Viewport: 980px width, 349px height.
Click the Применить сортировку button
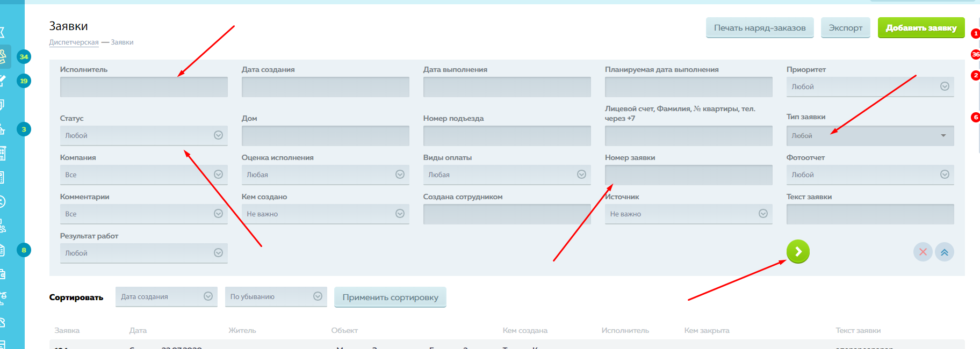[390, 297]
